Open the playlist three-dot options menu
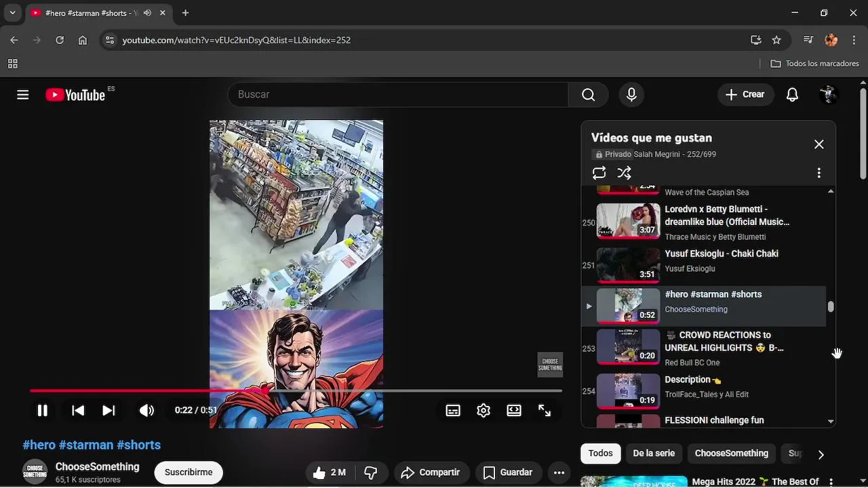The image size is (868, 488). (x=818, y=173)
